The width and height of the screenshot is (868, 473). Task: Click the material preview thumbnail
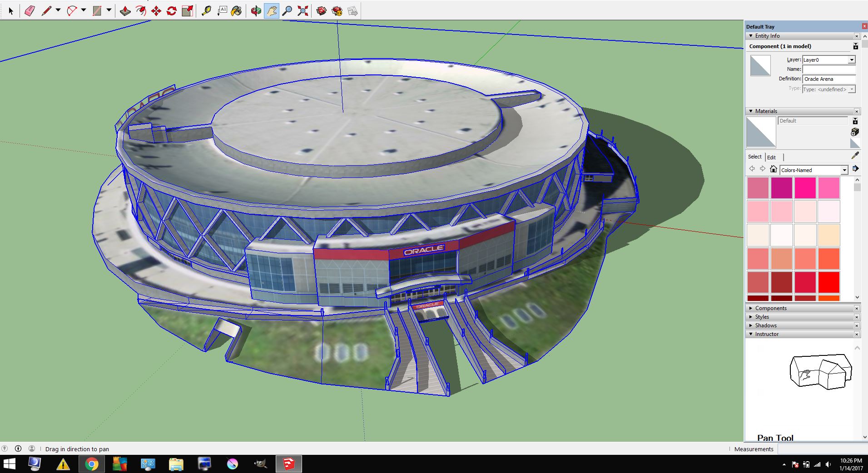tap(761, 132)
